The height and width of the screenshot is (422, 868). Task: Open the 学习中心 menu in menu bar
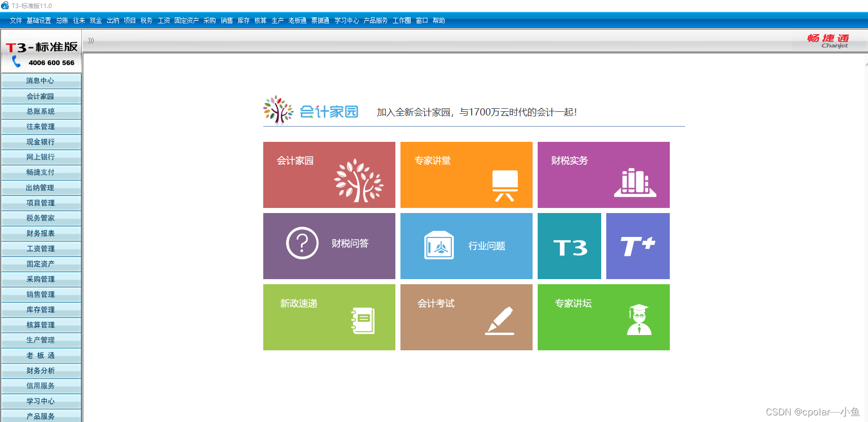coord(347,20)
